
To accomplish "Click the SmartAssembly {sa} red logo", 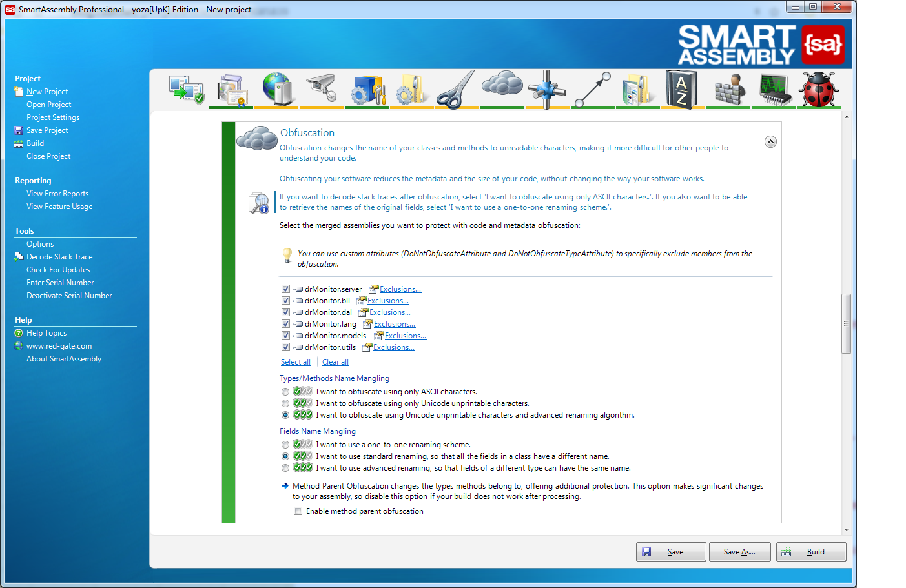I will pos(823,45).
